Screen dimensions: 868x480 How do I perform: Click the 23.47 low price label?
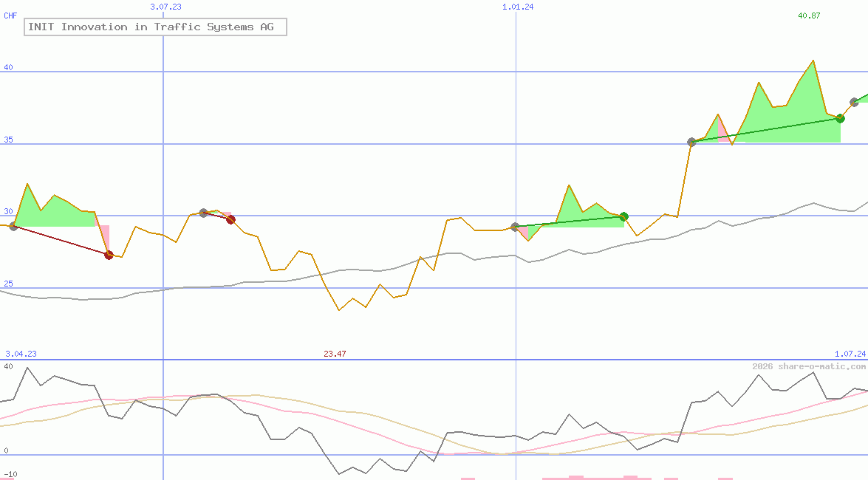pos(335,354)
